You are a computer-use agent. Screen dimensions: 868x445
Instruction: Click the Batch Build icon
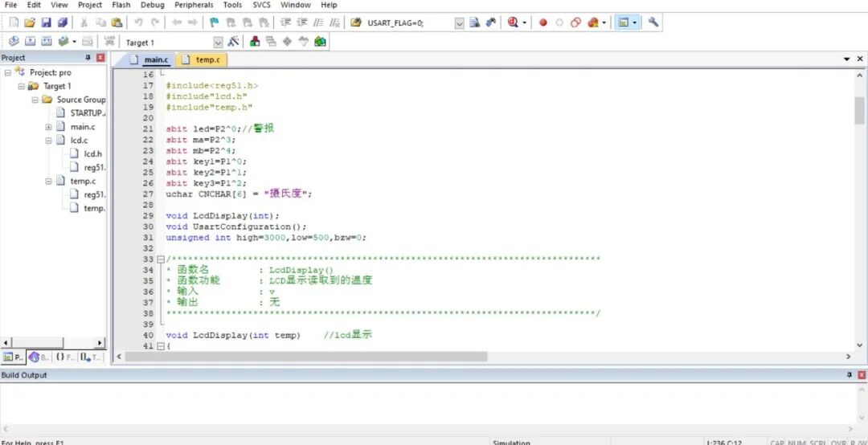pyautogui.click(x=63, y=42)
